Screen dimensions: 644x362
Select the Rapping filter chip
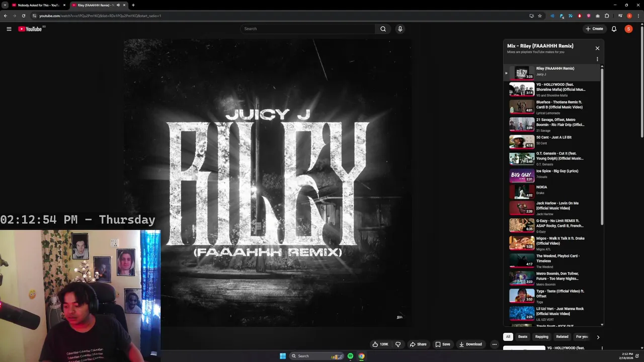click(x=542, y=337)
